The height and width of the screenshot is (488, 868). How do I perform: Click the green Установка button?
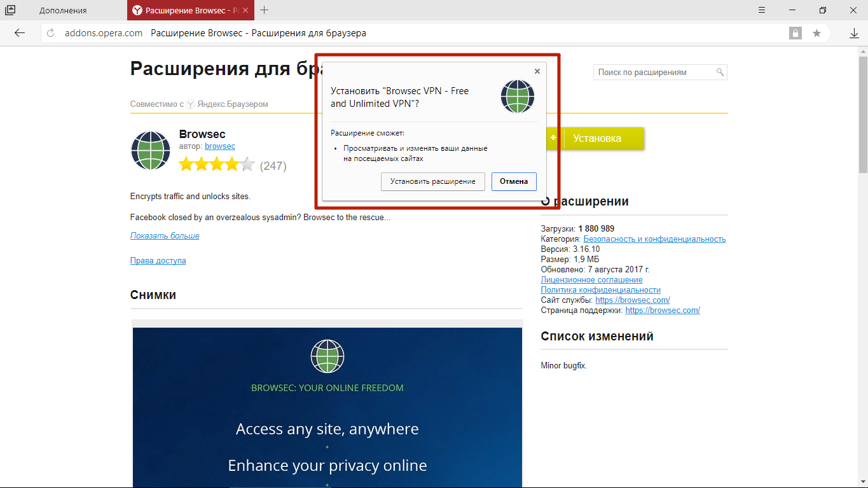click(x=595, y=138)
